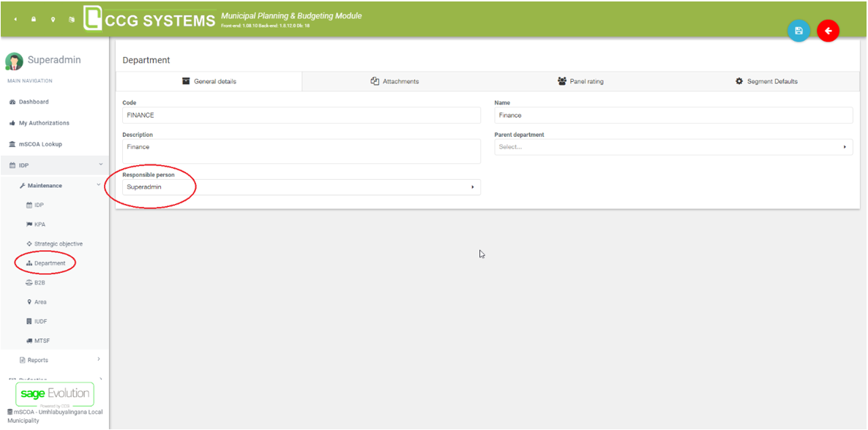868x430 pixels.
Task: Click the blue save icon button
Action: click(798, 31)
